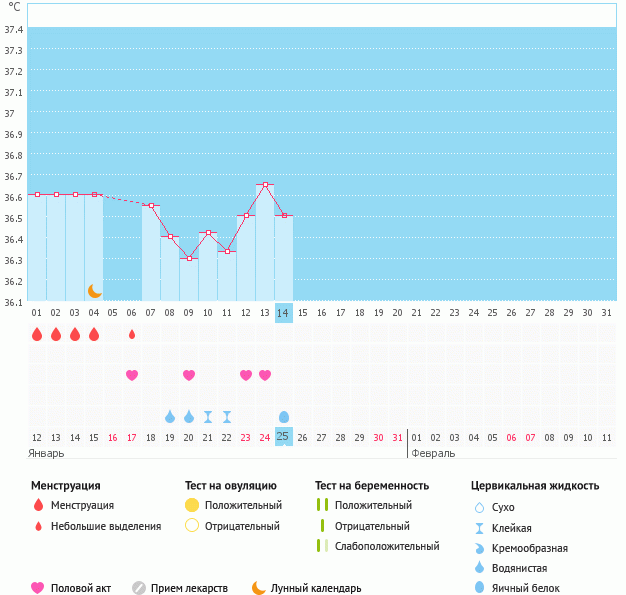Select the highest temperature point on day 13
Image resolution: width=626 pixels, height=595 pixels.
click(x=265, y=184)
